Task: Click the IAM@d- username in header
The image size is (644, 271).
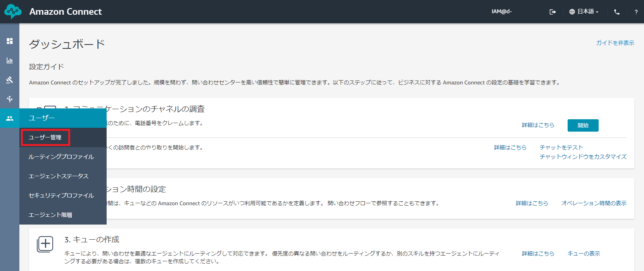Action: pos(502,12)
